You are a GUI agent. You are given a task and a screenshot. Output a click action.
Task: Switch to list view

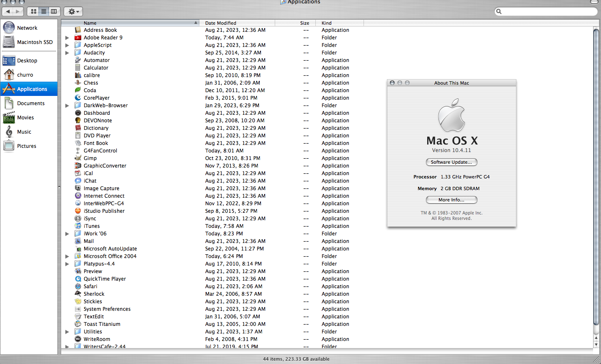coord(44,11)
